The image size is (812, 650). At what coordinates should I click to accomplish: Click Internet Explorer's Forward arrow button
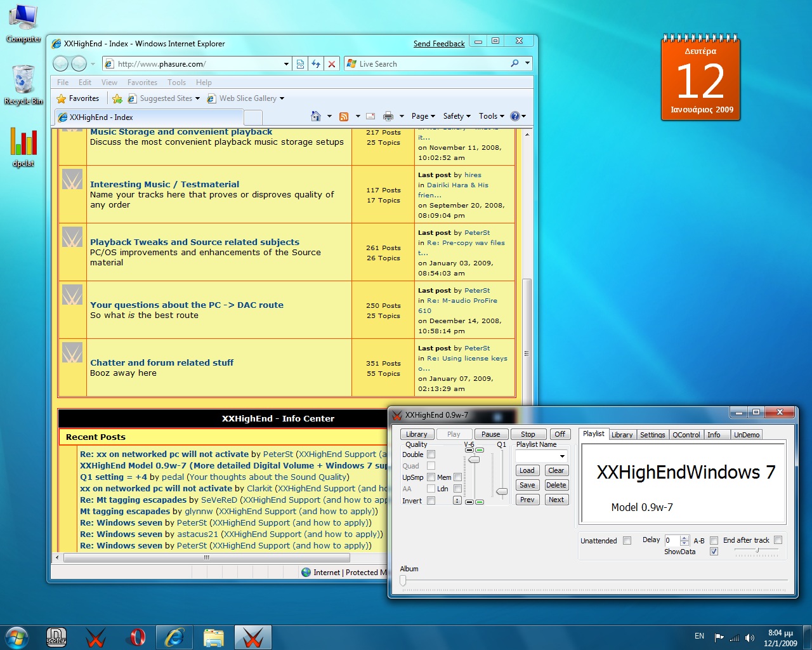(79, 63)
